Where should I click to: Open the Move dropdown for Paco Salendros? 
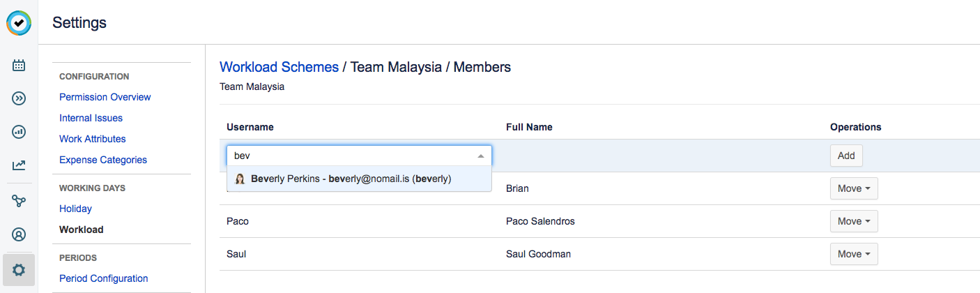[x=853, y=221]
